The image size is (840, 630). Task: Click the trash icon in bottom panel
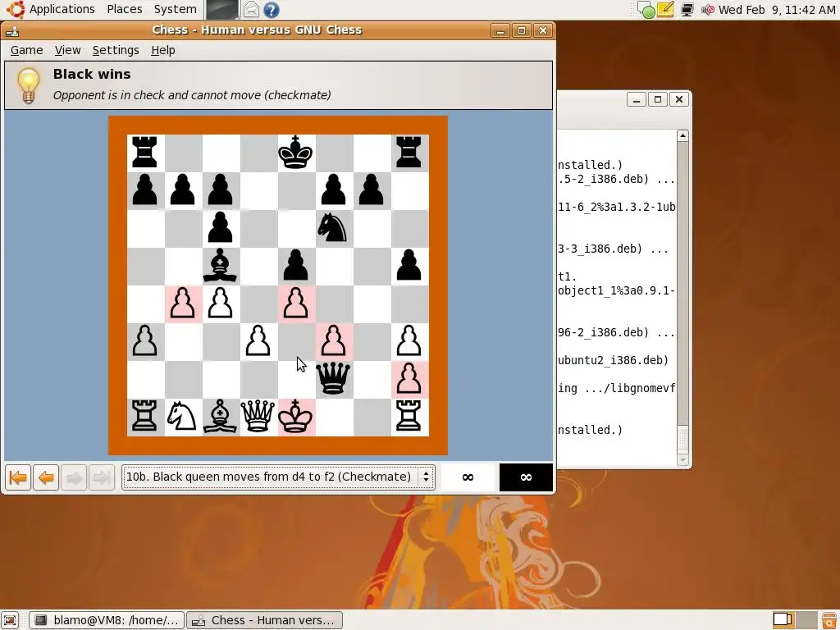coord(829,620)
